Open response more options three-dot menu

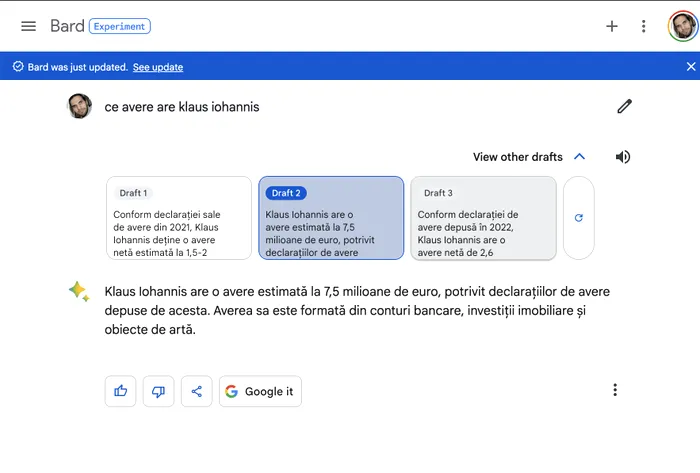(x=615, y=390)
